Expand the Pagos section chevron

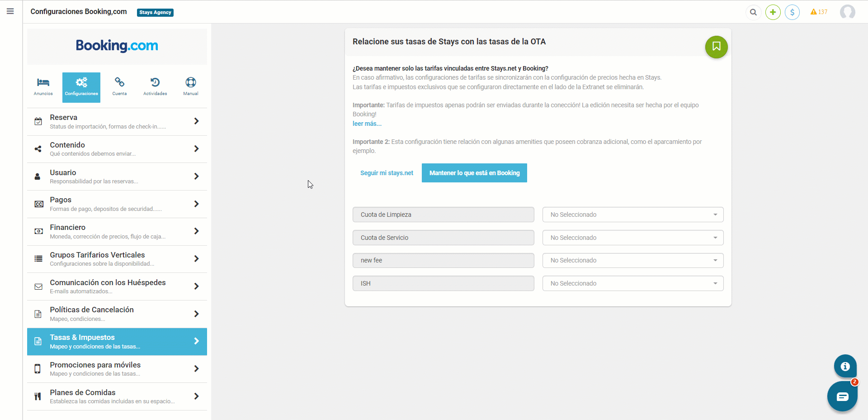196,204
